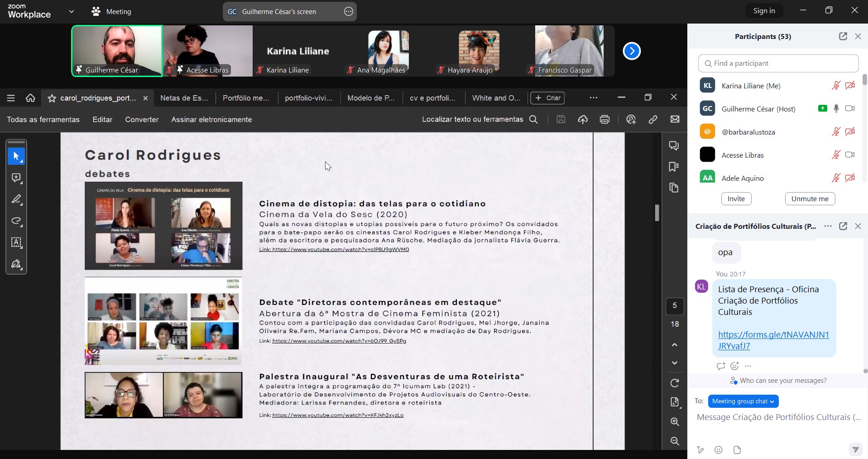Screen dimensions: 868x459
Task: Open the Meeting group chat recipient dropdown
Action: pos(743,401)
